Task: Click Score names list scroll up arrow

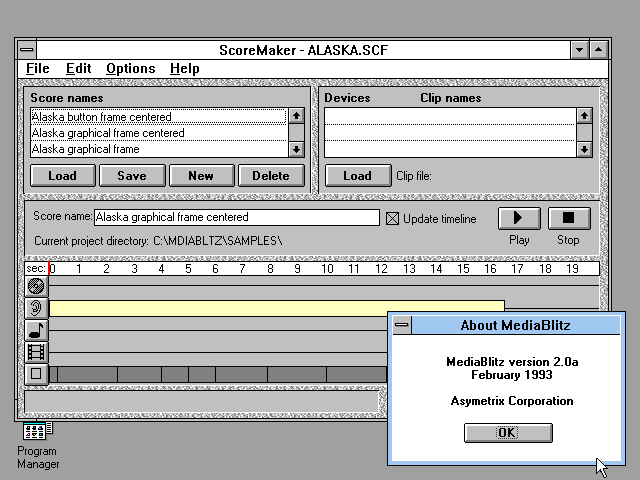Action: pos(296,116)
